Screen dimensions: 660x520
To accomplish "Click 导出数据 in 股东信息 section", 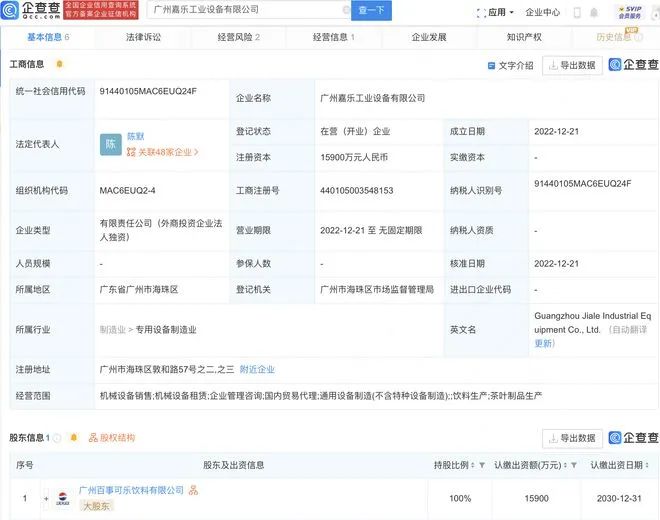I will pos(572,438).
